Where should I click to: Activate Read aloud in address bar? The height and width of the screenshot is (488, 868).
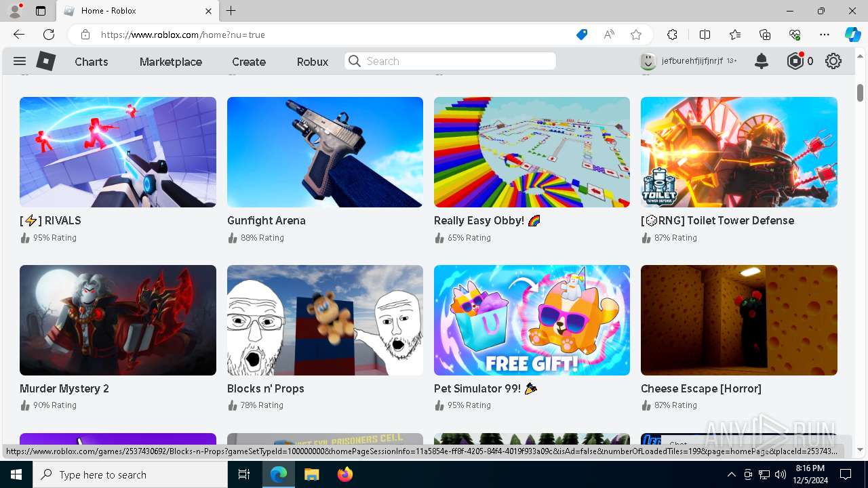(609, 35)
